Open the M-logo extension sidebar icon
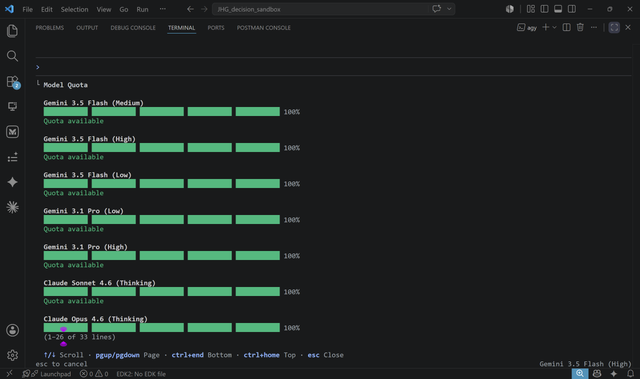This screenshot has height=379, width=640. (x=12, y=132)
